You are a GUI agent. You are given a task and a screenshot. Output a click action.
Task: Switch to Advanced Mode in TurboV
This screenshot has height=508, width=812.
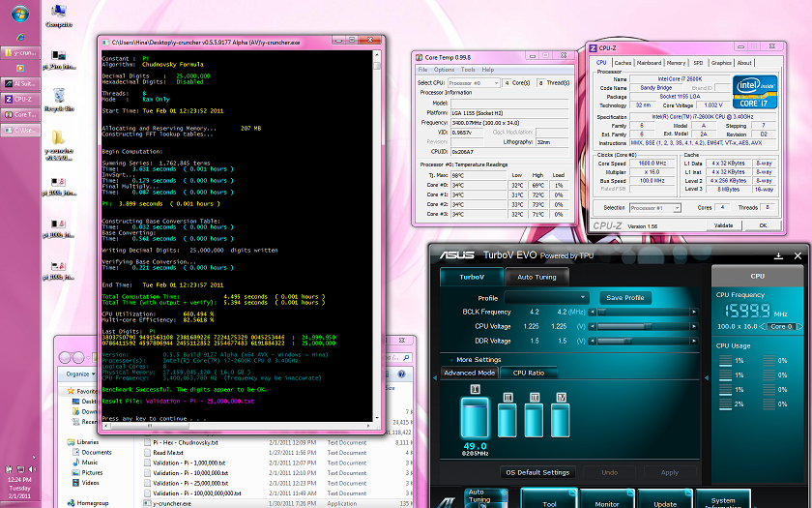(469, 373)
